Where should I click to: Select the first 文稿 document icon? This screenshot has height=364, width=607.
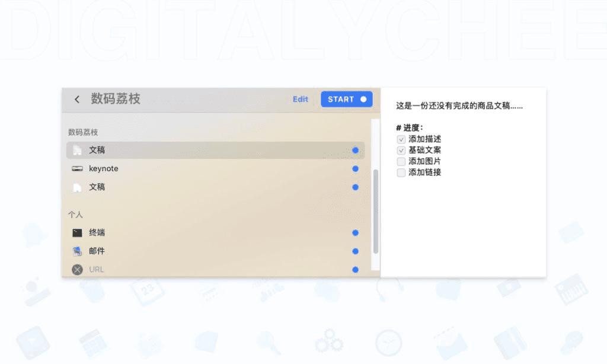tap(77, 150)
